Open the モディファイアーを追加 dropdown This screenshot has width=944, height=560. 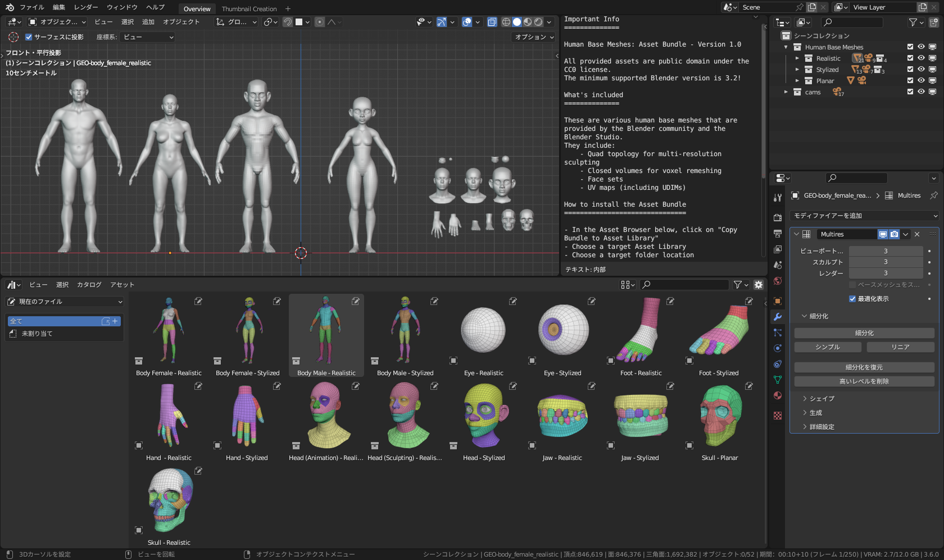[x=865, y=216]
